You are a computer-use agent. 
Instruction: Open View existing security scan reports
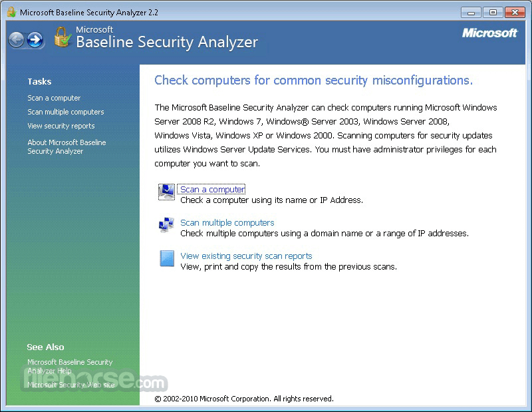pos(246,256)
